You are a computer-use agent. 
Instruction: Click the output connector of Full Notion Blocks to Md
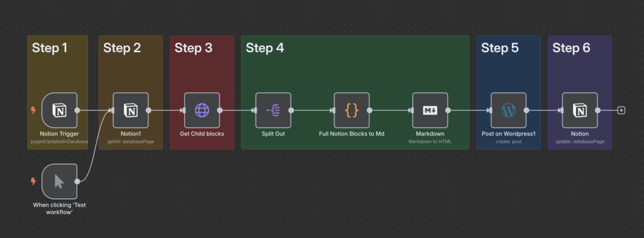coord(369,111)
